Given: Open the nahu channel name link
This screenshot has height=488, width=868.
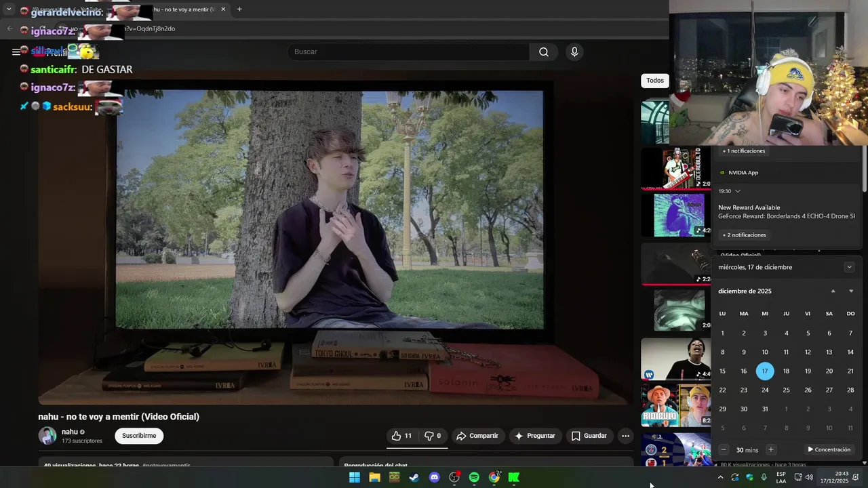Looking at the screenshot, I should click(x=70, y=432).
